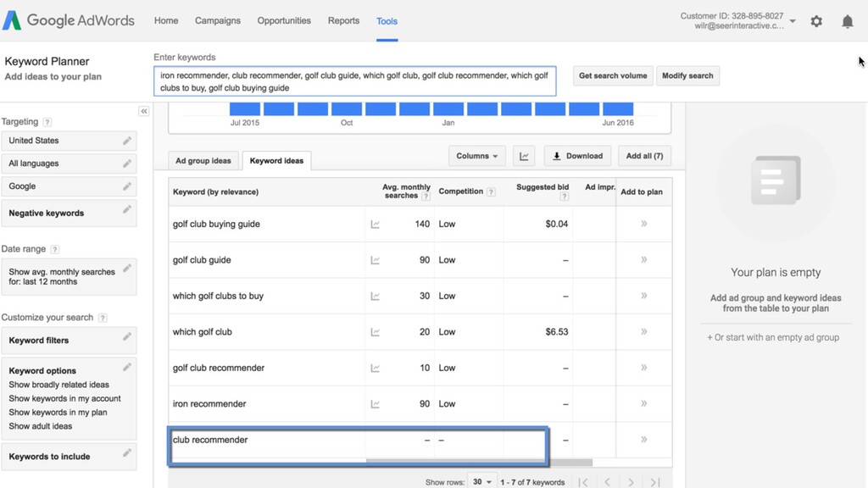The width and height of the screenshot is (868, 488).
Task: Open help for Avg. monthly searches
Action: pos(426,196)
